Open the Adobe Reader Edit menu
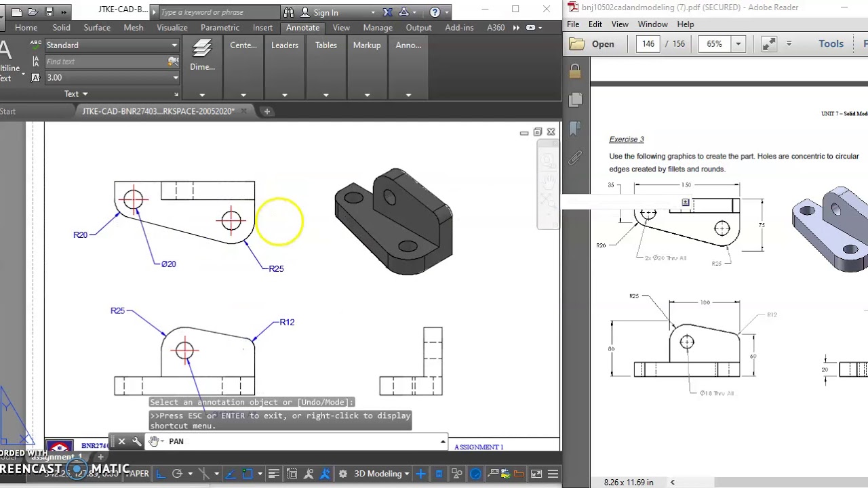Screen dimensions: 868x488 tap(595, 24)
